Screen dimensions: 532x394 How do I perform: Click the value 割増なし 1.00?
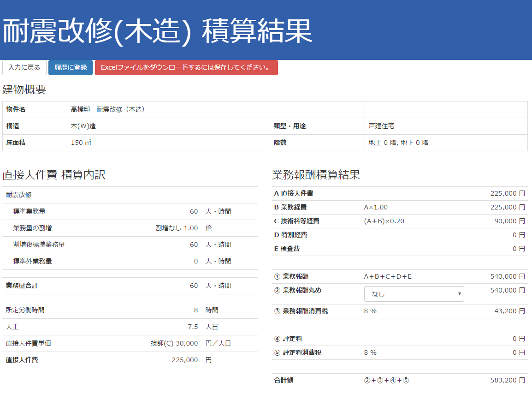click(x=177, y=228)
